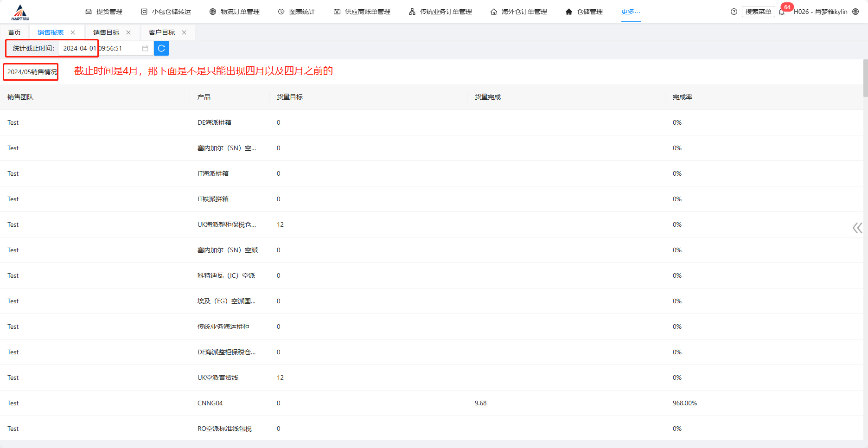Switch to the 首页 tab
The height and width of the screenshot is (448, 868).
pos(14,32)
